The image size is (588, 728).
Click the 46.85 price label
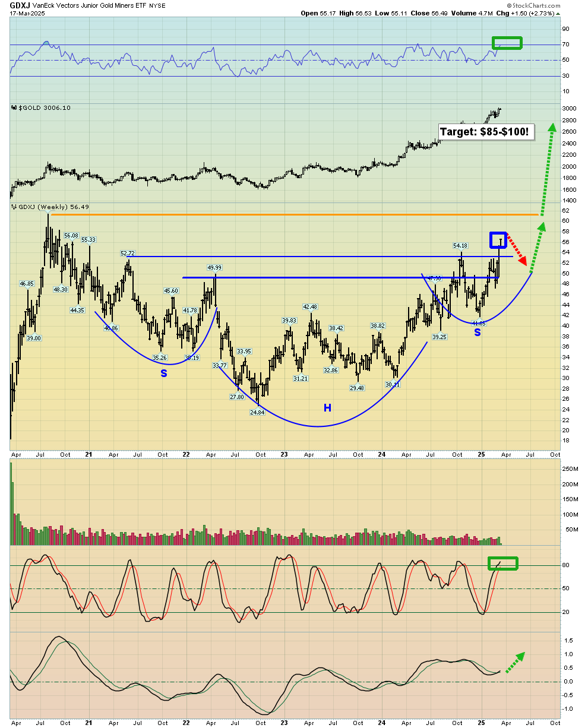pos(27,284)
